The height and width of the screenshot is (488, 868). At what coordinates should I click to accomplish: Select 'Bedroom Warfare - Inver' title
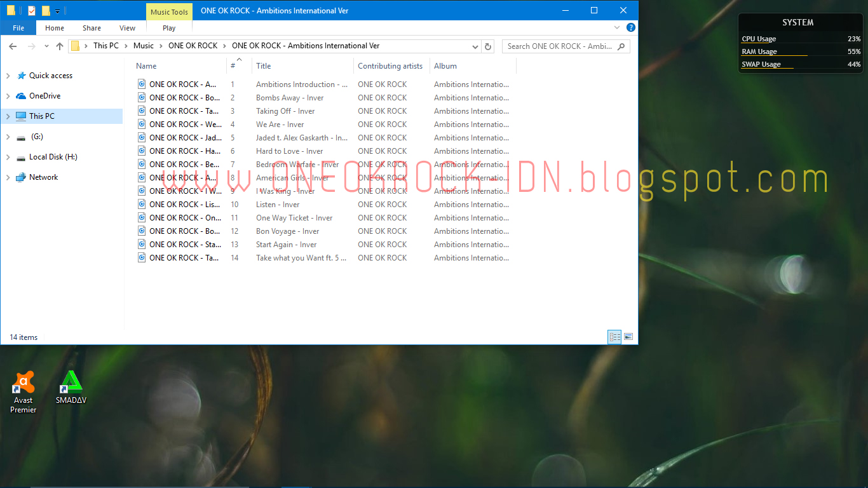pyautogui.click(x=297, y=165)
